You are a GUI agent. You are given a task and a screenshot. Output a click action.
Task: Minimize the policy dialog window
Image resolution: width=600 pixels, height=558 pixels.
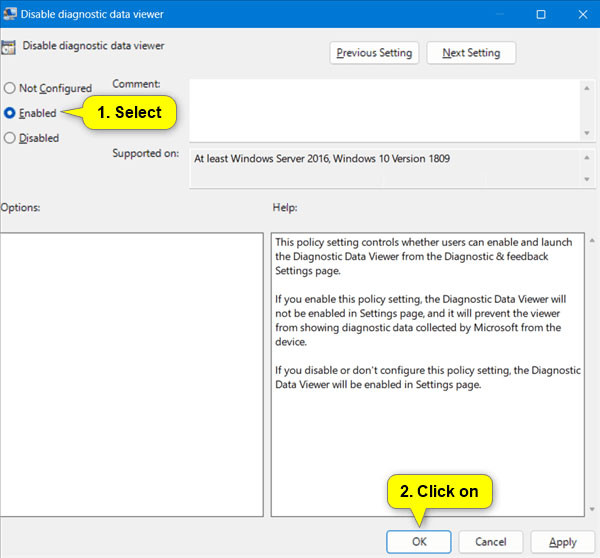(493, 14)
